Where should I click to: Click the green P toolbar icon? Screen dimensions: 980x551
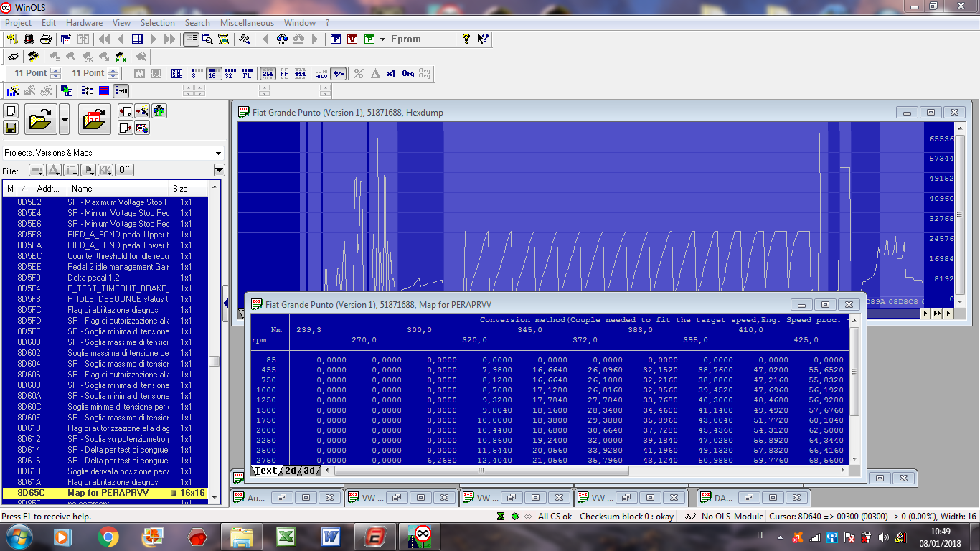coord(369,39)
